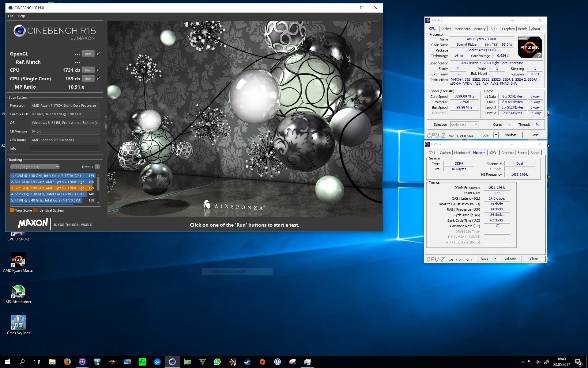The height and width of the screenshot is (368, 588).
Task: Click Firefox icon in taskbar
Action: click(67, 362)
